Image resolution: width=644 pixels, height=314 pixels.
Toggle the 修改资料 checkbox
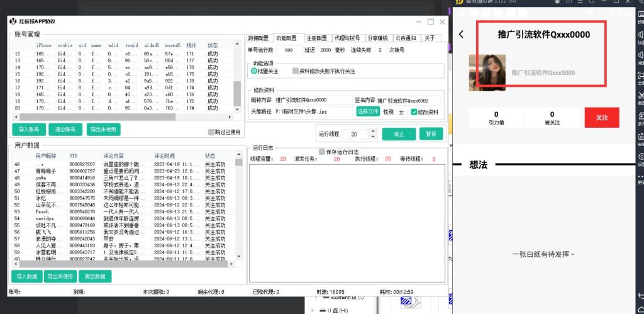click(414, 112)
